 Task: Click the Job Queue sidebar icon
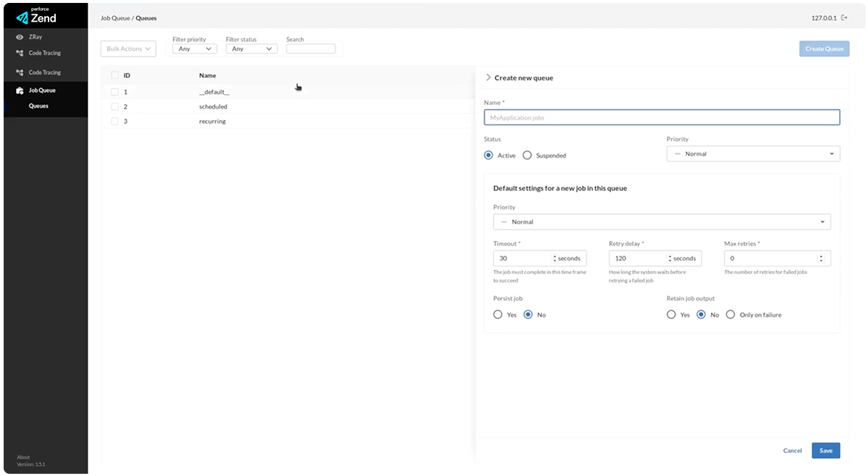(x=20, y=91)
